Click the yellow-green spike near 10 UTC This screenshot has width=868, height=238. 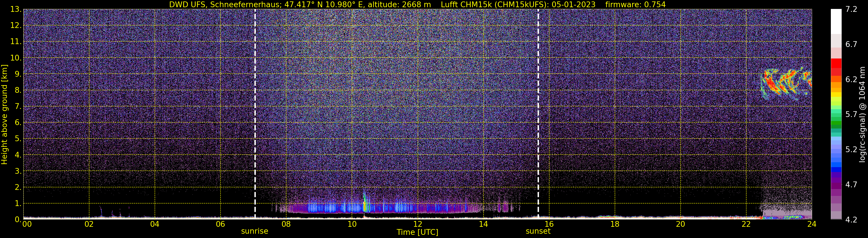(365, 202)
